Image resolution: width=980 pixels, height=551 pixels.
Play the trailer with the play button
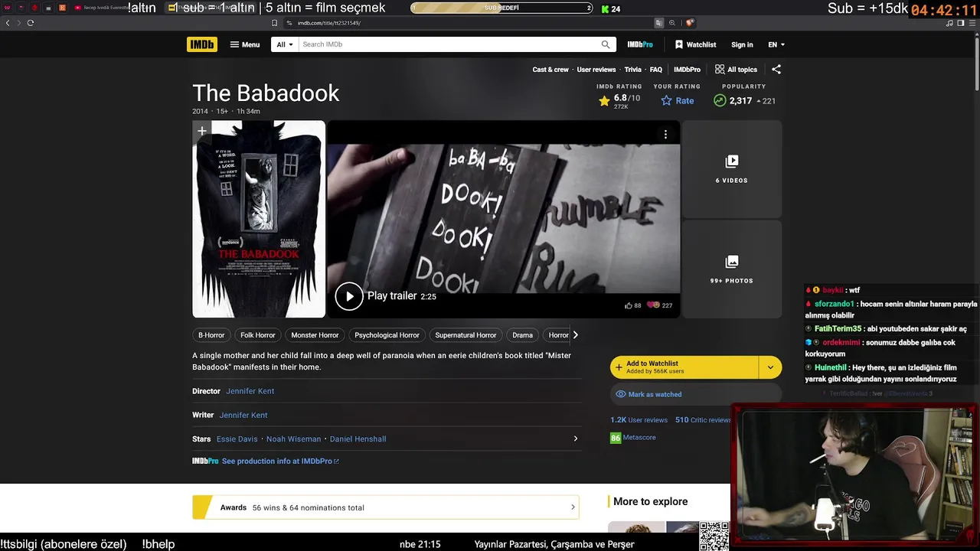[x=349, y=296]
